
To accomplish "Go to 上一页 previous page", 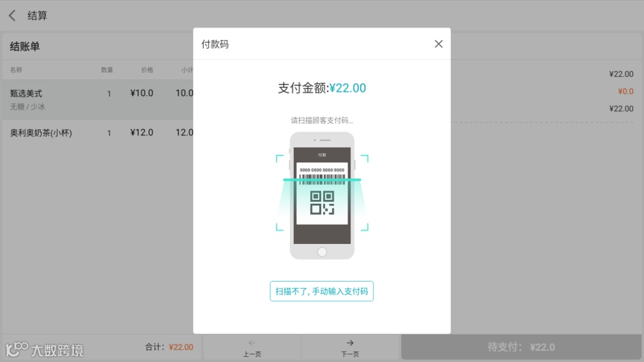I will 252,348.
